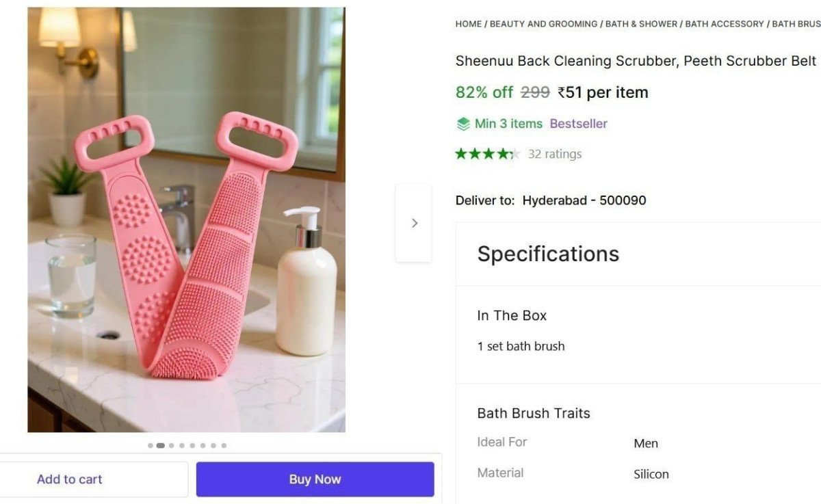Open the 32 ratings reviews
The width and height of the screenshot is (821, 504).
(x=554, y=154)
